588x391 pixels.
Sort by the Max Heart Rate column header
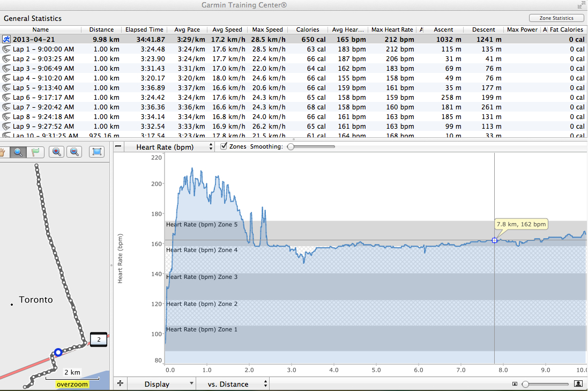(x=392, y=29)
